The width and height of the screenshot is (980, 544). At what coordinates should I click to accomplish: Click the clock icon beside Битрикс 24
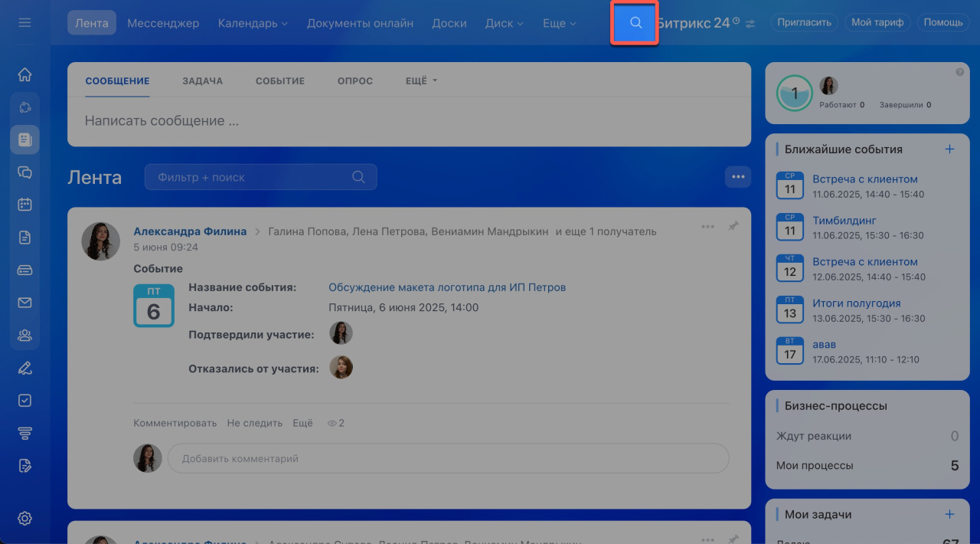coord(736,21)
